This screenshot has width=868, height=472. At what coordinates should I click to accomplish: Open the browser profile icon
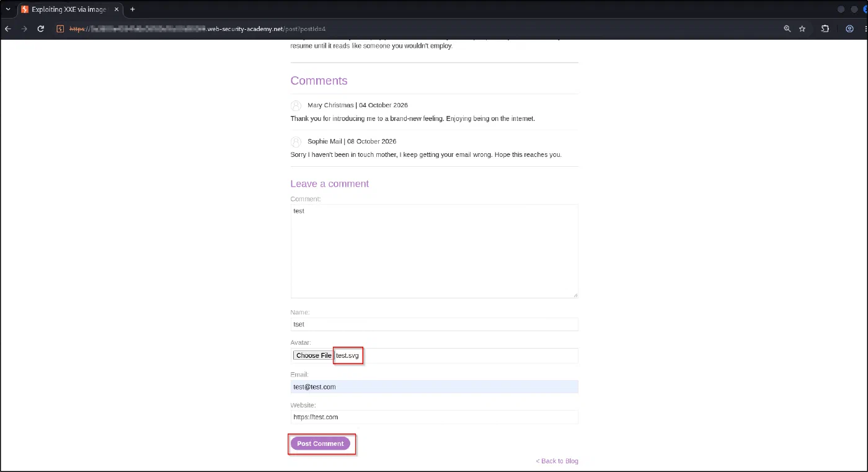tap(850, 29)
